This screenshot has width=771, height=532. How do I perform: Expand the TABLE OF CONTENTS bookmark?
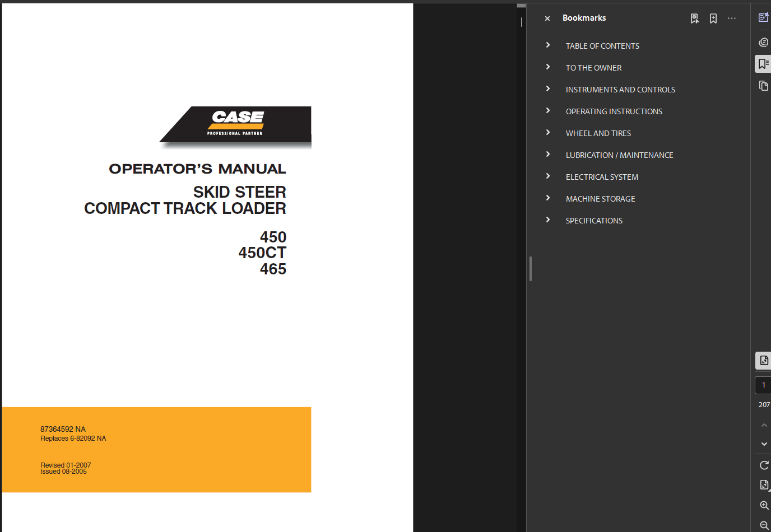pyautogui.click(x=548, y=45)
